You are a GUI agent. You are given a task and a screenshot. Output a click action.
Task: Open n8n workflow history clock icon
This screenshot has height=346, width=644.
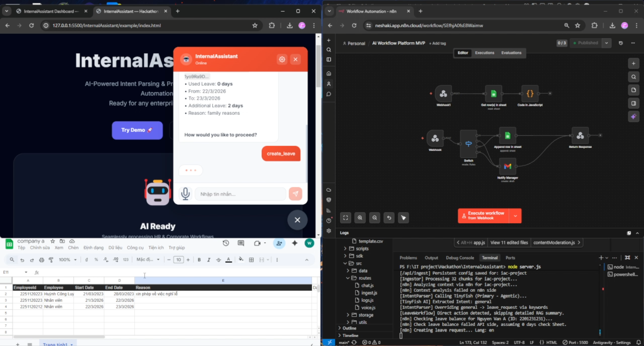click(621, 43)
